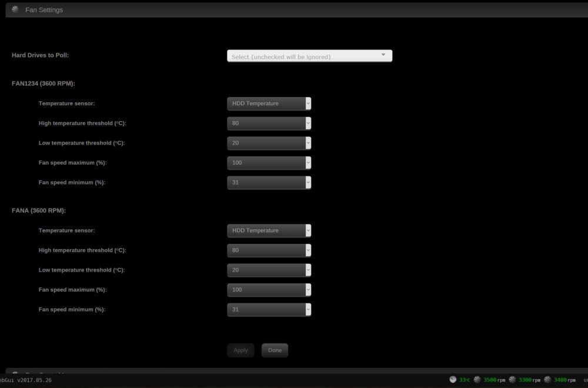This screenshot has height=388, width=588.
Task: Click the fan icon next to 3500 rpm
Action: point(477,380)
